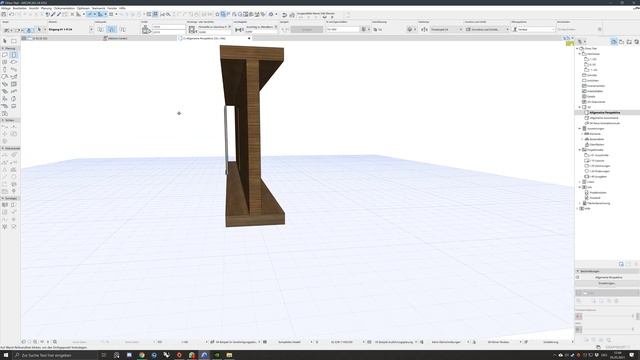The width and height of the screenshot is (640, 360).
Task: Click the reveal anchor icon in info box
Action: [239, 29]
